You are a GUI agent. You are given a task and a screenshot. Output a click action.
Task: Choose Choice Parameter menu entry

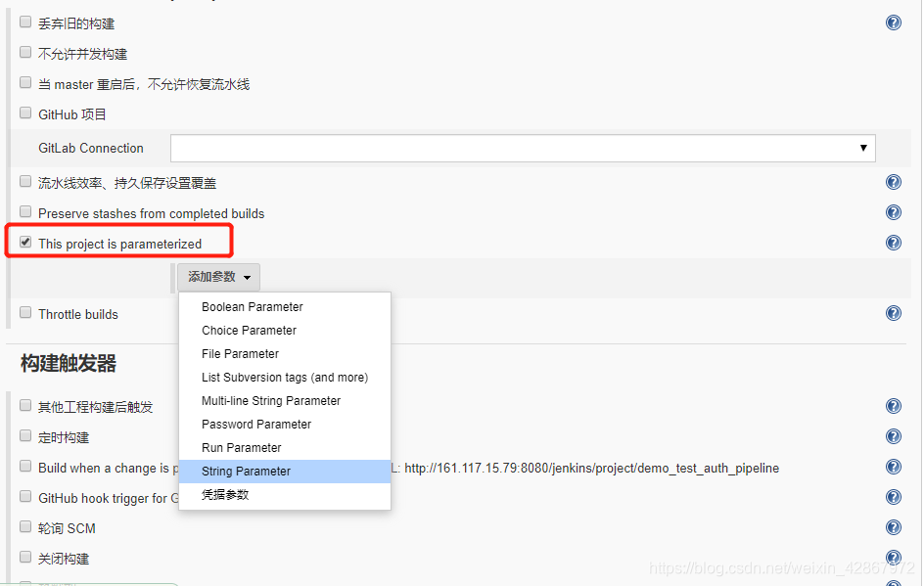(285, 331)
